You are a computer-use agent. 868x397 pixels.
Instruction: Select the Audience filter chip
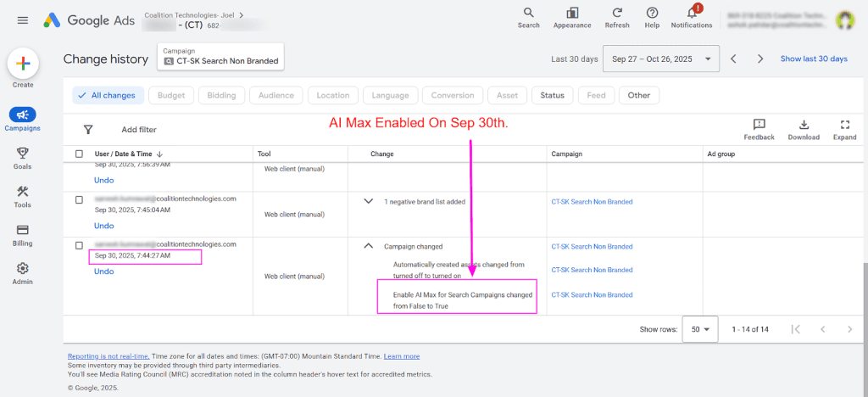click(x=276, y=95)
